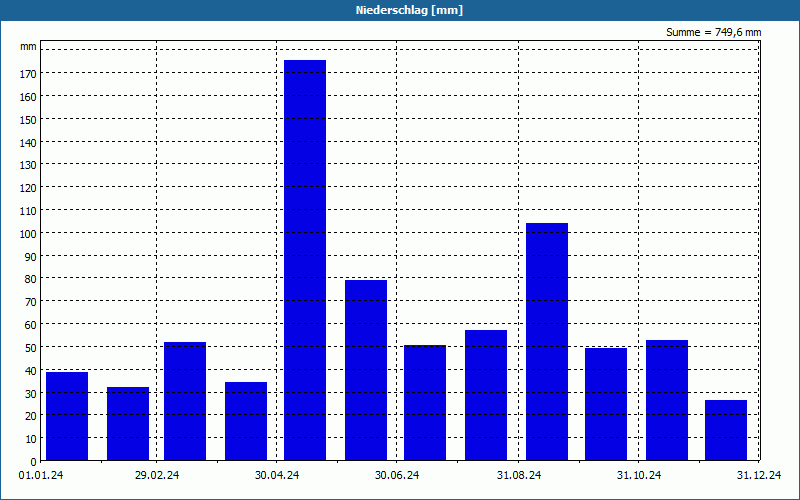Select the November bar near 53 mm
800x500 pixels.
[666, 400]
